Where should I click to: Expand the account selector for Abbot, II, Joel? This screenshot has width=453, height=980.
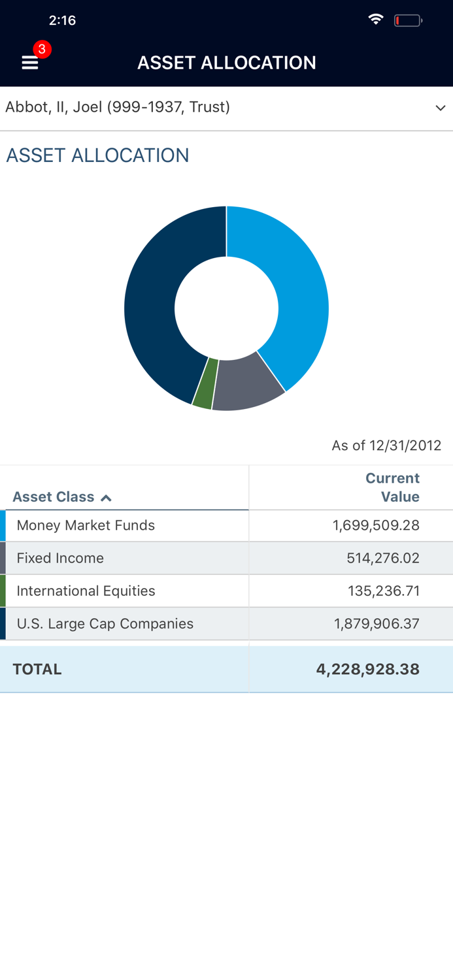(x=118, y=107)
